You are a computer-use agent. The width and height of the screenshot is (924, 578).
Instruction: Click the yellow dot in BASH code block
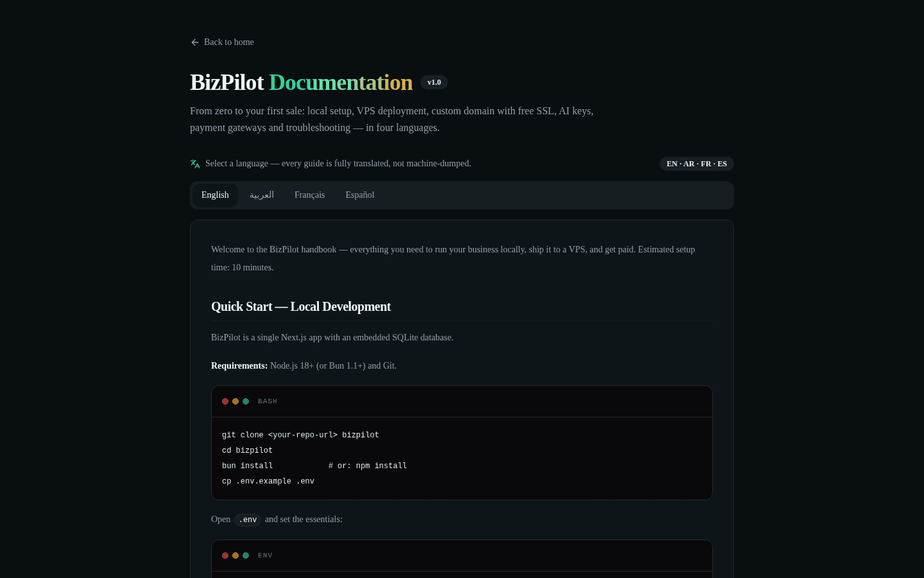235,401
